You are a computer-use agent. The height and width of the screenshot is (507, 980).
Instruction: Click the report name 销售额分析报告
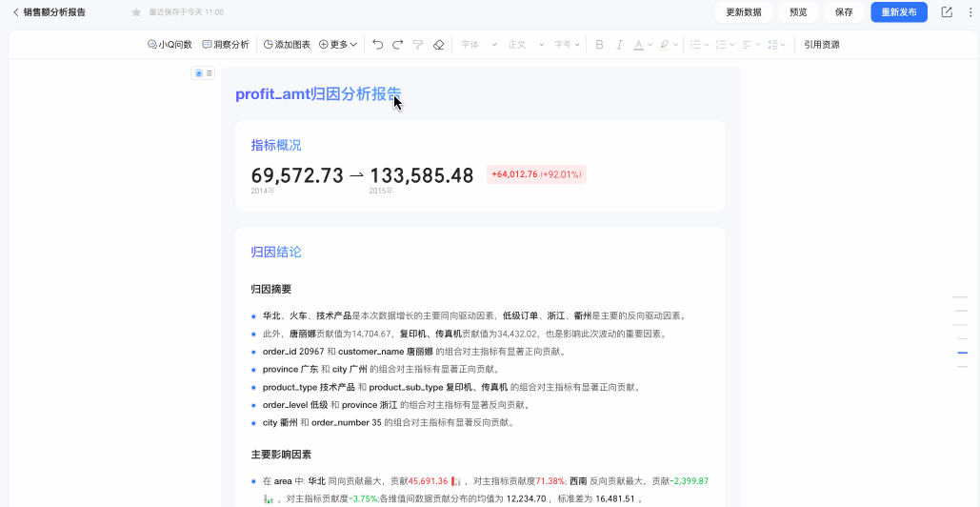(54, 11)
